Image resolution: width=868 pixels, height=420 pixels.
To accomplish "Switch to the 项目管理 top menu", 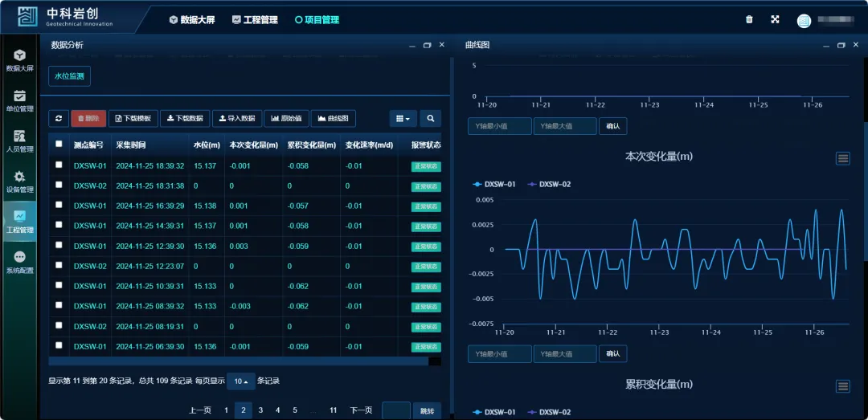I will click(317, 20).
